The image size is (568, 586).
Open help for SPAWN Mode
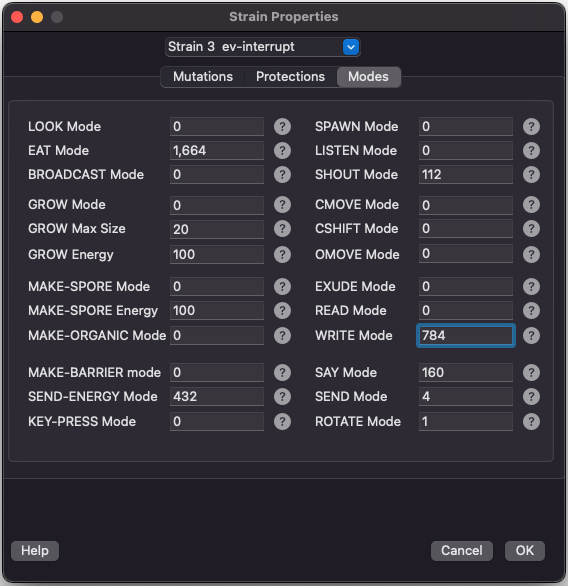(531, 127)
